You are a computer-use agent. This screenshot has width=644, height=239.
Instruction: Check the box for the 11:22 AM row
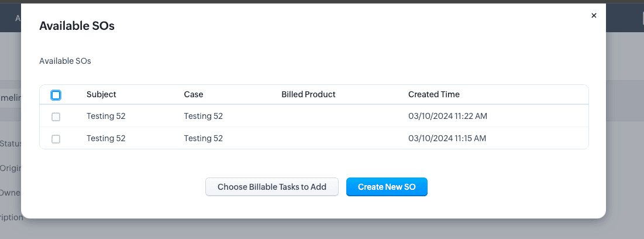[56, 117]
